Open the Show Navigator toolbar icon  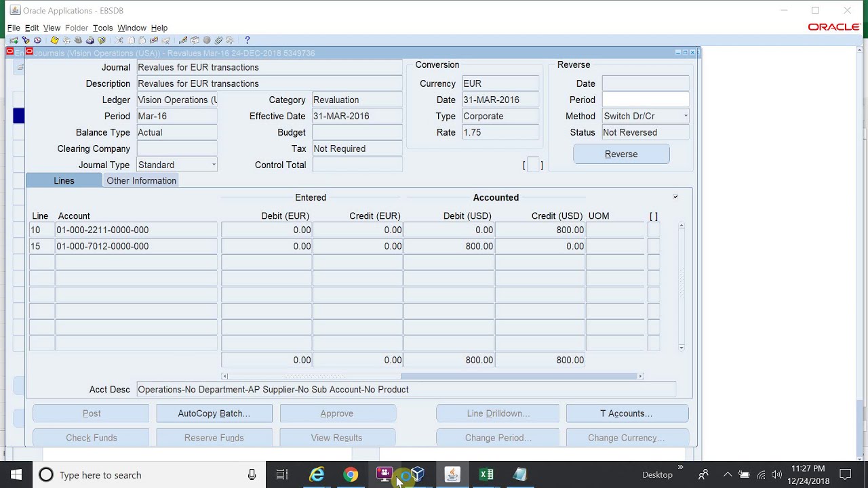37,41
